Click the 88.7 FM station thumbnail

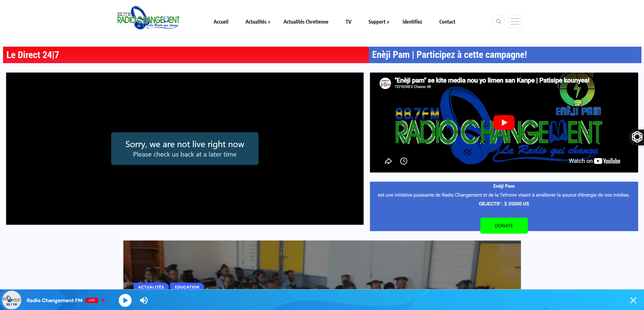(x=12, y=300)
